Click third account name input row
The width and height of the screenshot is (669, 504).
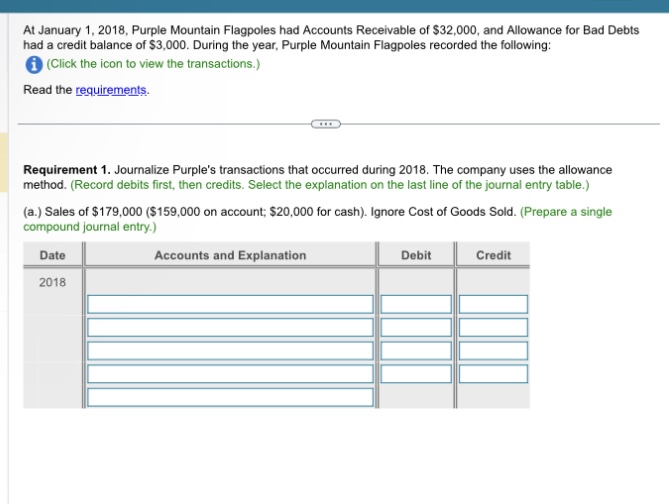pyautogui.click(x=230, y=350)
